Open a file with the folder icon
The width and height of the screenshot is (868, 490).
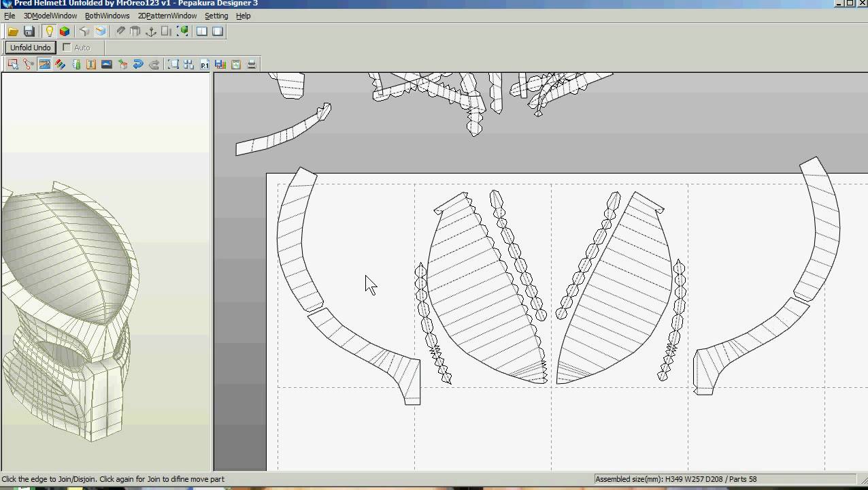click(x=13, y=31)
